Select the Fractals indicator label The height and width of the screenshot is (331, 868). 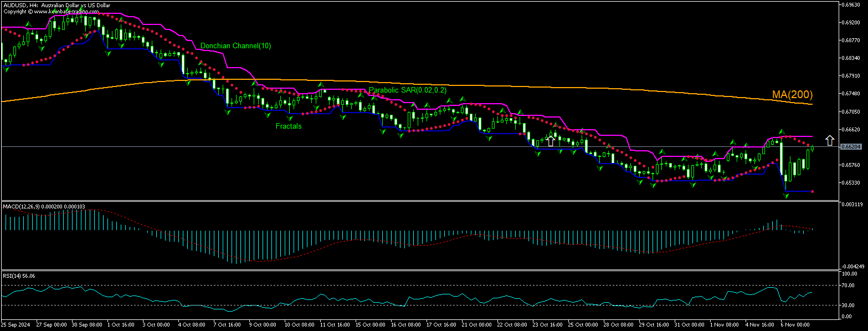(289, 126)
